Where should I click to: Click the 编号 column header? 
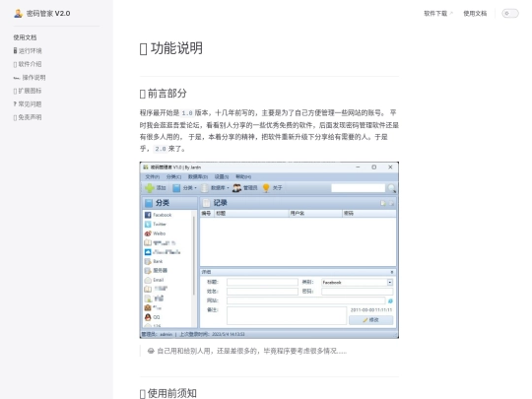tap(207, 213)
